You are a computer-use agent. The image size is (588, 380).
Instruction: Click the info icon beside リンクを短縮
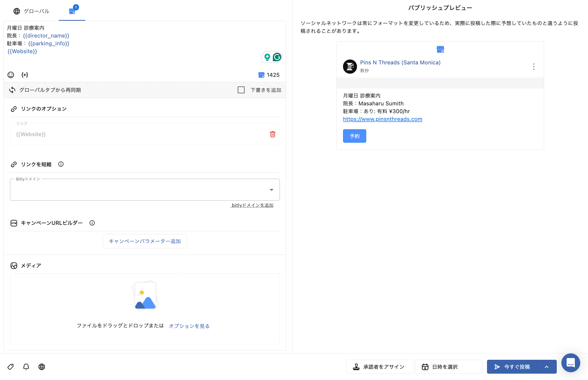coord(61,164)
